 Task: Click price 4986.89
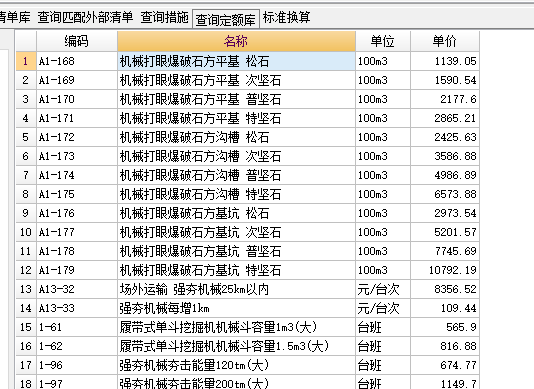tap(445, 175)
